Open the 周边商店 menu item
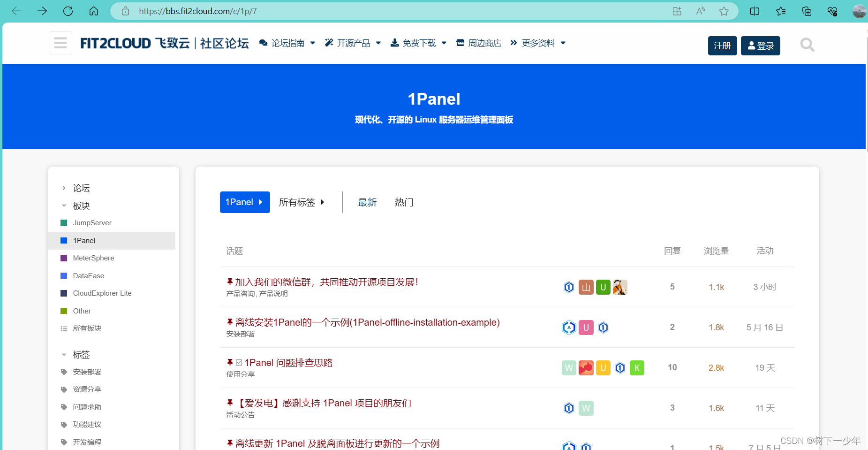The width and height of the screenshot is (868, 450). (x=478, y=43)
